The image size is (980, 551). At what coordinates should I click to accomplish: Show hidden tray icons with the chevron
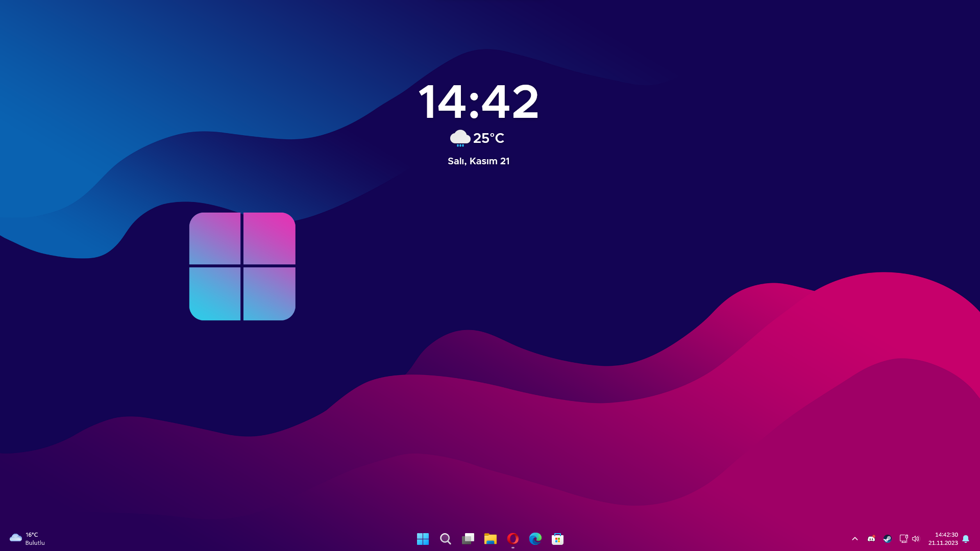click(x=855, y=539)
